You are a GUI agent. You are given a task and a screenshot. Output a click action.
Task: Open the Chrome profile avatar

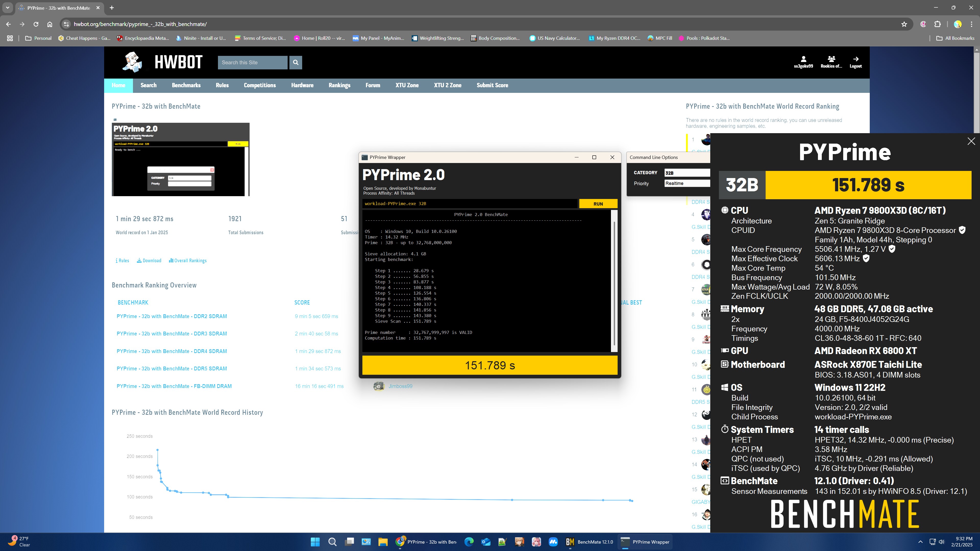pos(958,24)
